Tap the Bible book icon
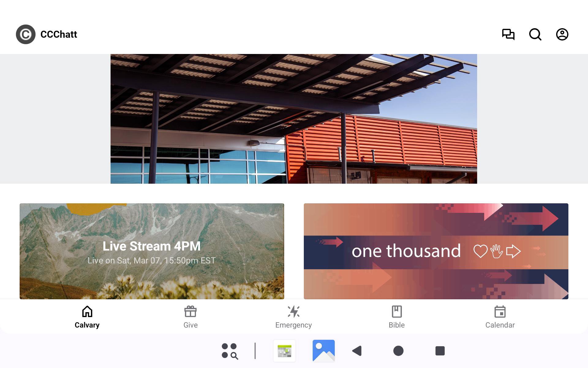The image size is (588, 368). pos(397,312)
